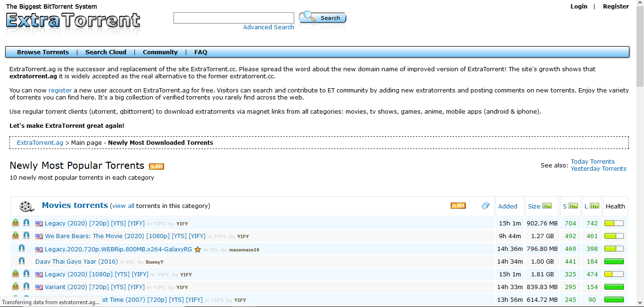Open the Browse Torrents menu

click(43, 52)
